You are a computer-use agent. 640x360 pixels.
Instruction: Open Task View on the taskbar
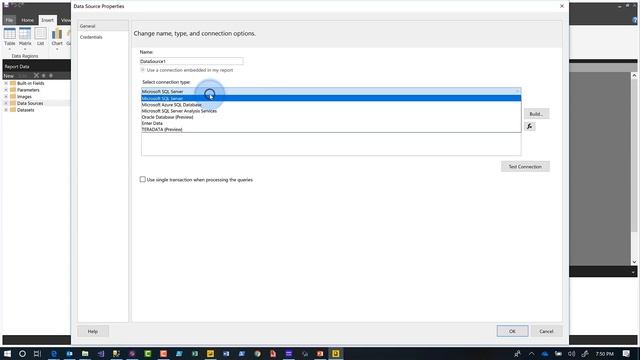tap(38, 353)
